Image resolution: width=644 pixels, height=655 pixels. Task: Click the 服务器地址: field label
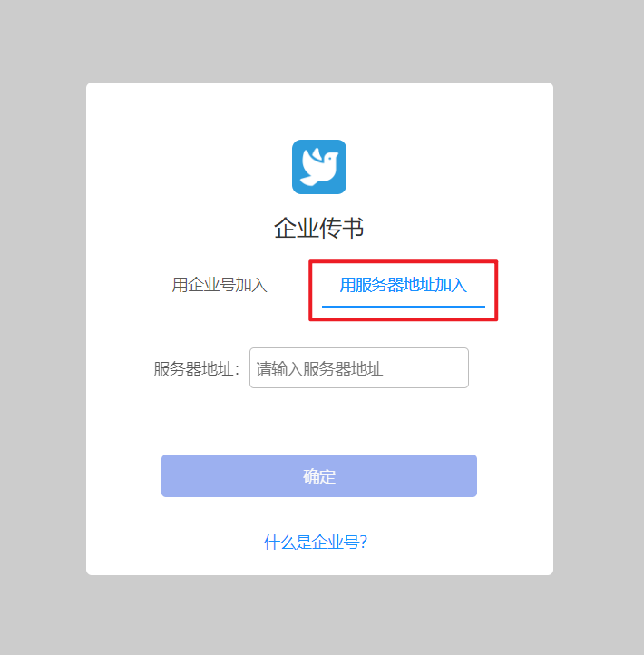coord(196,369)
